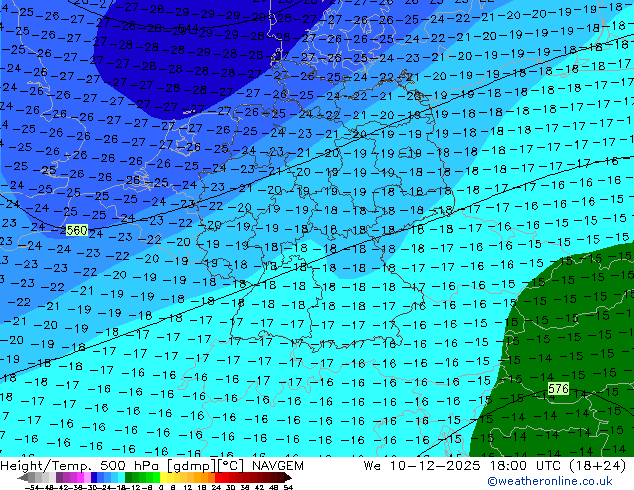Click the NAVGEM model name in the title

(x=278, y=466)
